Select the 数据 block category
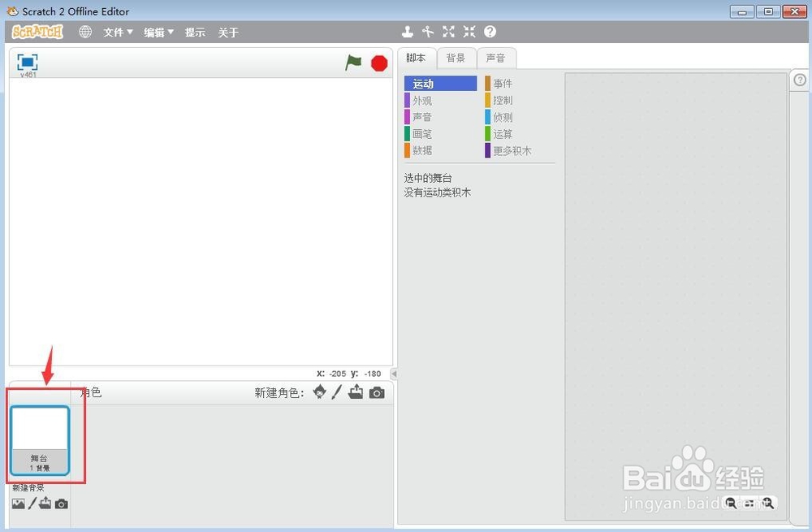812x532 pixels. coord(440,150)
